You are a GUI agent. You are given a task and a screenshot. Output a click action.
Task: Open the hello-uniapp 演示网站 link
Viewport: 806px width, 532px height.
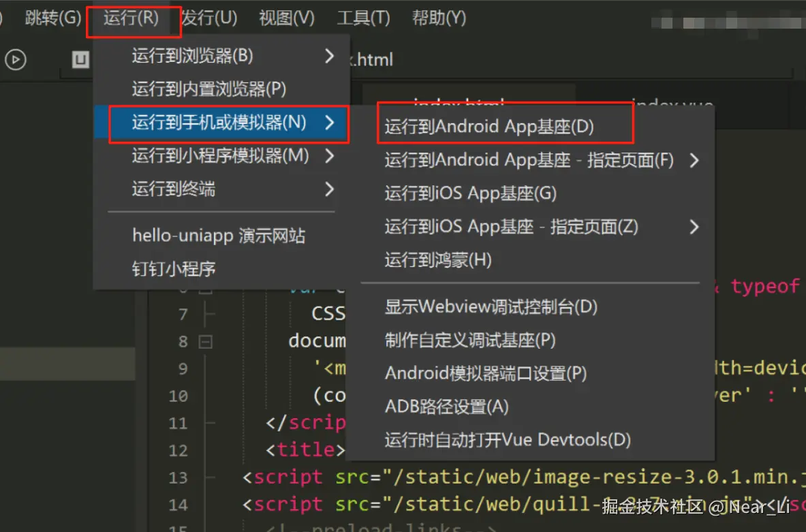[x=218, y=236]
